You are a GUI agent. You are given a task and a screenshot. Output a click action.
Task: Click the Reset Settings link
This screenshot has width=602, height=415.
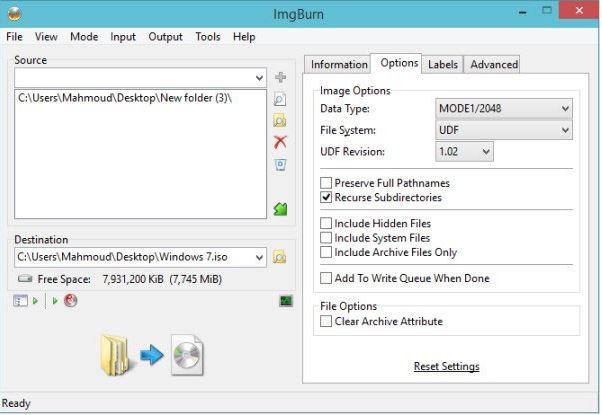click(x=447, y=366)
